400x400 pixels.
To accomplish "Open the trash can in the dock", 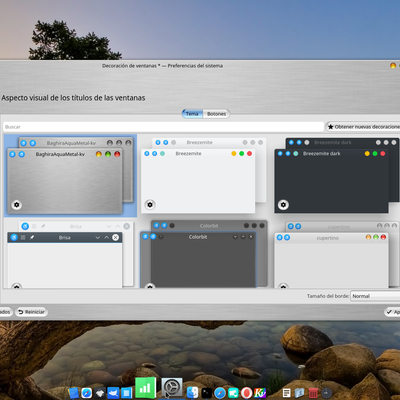I will (x=313, y=393).
